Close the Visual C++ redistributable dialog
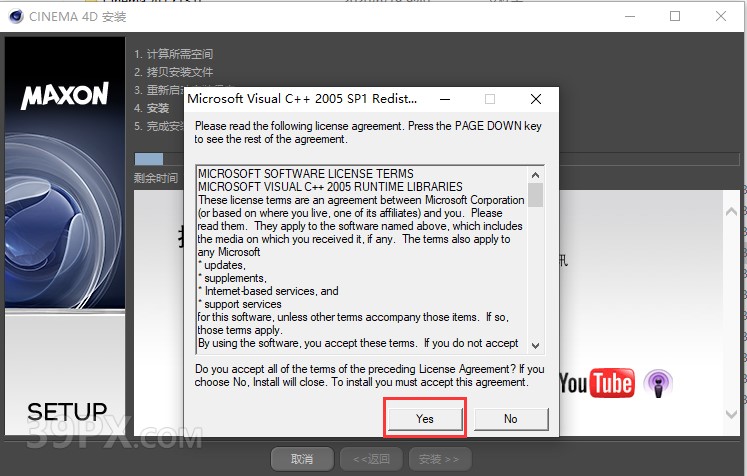This screenshot has width=747, height=476. (536, 99)
